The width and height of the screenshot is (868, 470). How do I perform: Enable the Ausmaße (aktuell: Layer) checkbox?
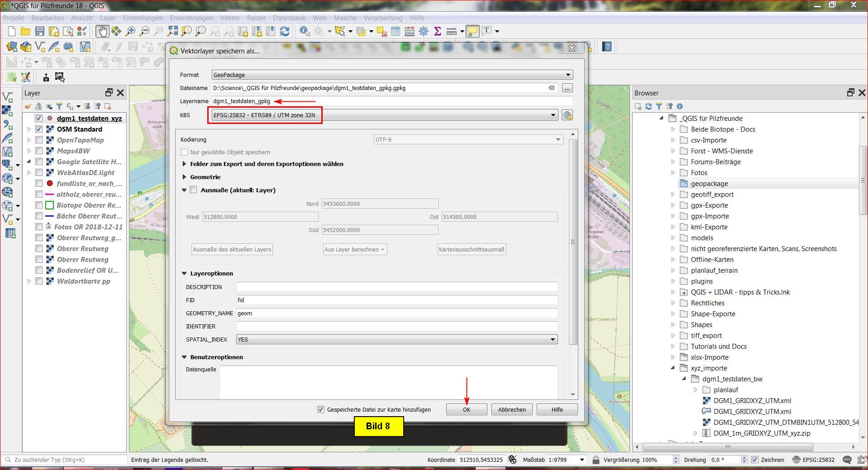click(x=194, y=190)
